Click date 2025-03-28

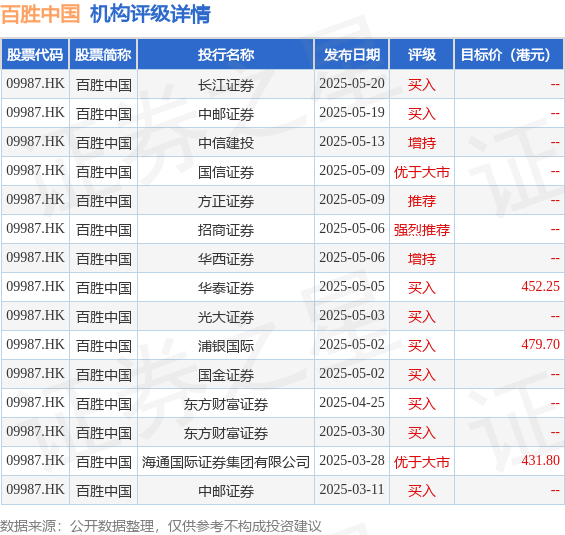click(x=352, y=460)
